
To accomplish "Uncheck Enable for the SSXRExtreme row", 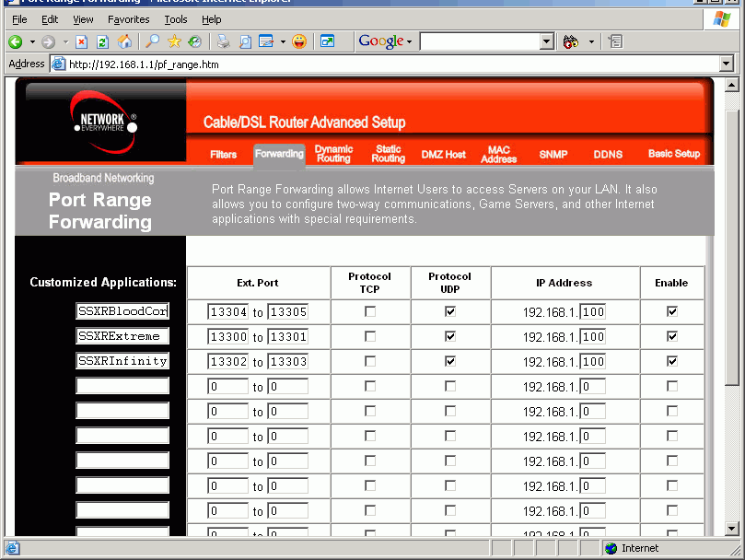I will click(x=672, y=336).
